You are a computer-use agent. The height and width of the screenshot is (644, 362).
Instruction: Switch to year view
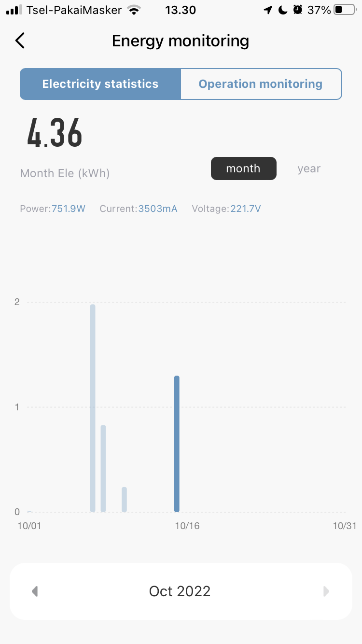click(309, 168)
